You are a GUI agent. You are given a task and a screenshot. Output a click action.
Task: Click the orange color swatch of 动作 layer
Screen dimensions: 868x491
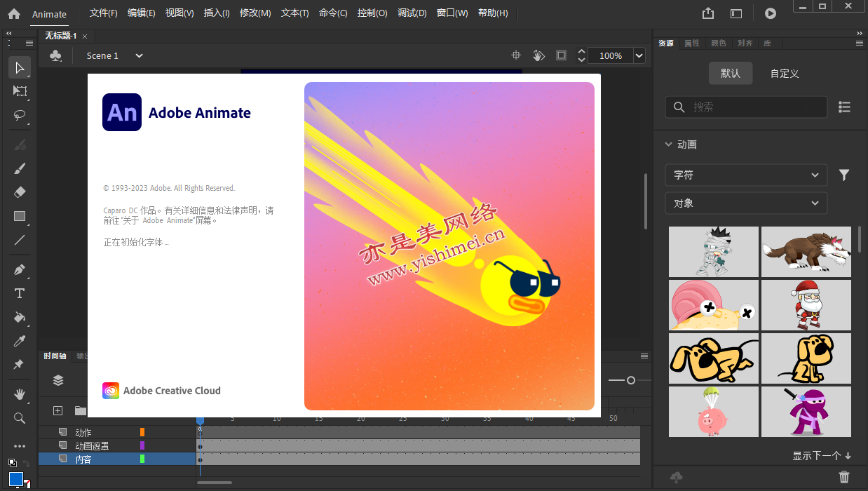point(142,432)
